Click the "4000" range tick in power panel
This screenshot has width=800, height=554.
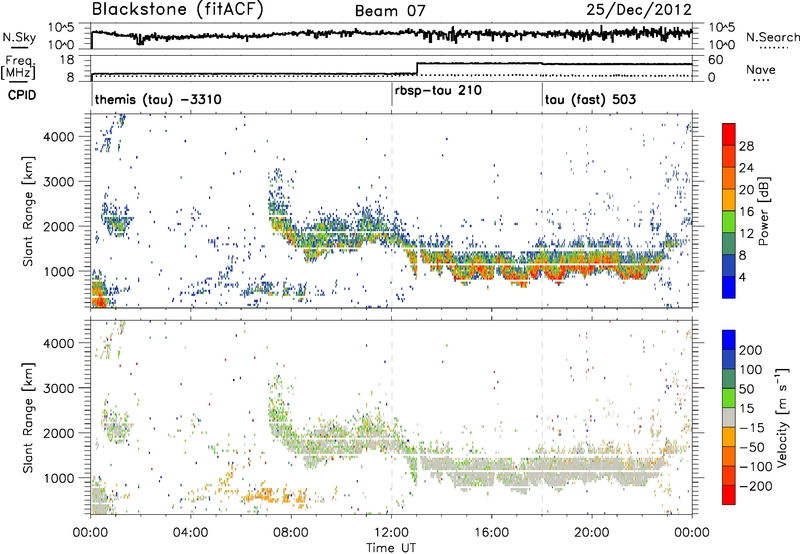pyautogui.click(x=58, y=137)
